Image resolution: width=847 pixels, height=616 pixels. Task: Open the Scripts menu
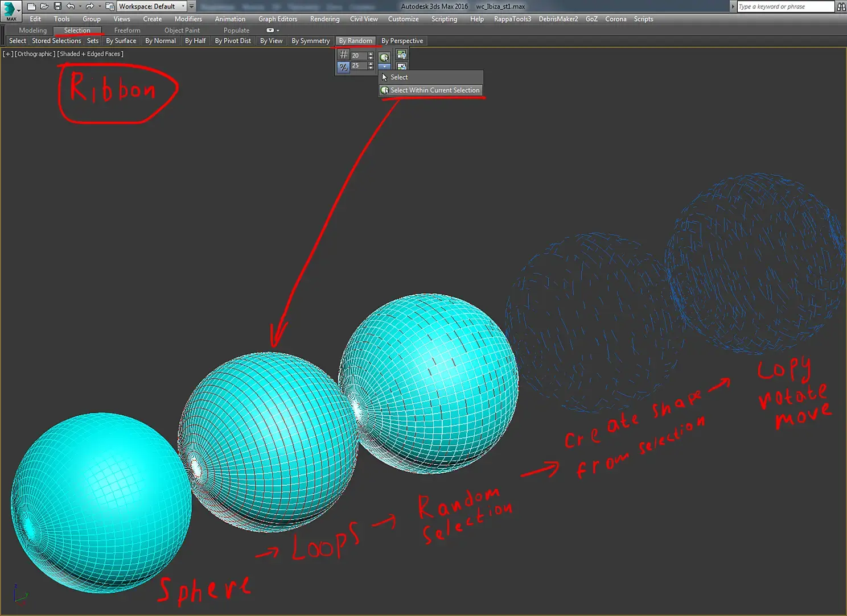643,19
